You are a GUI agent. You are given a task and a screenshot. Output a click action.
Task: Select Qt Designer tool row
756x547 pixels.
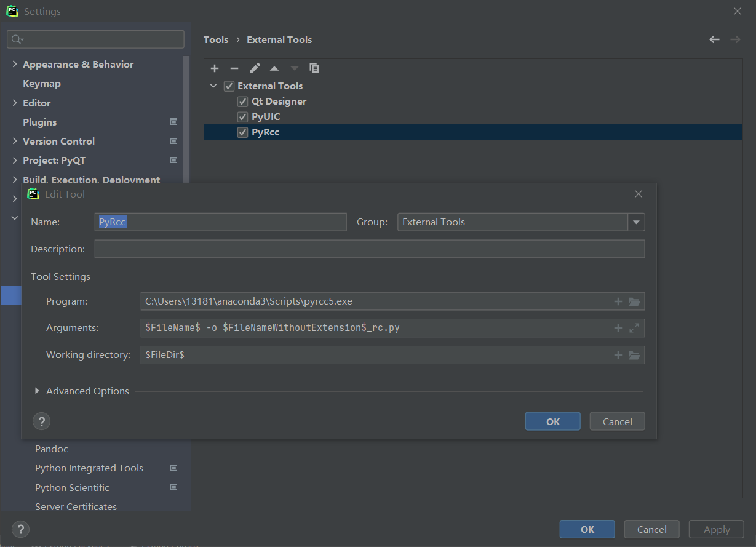tap(473, 102)
